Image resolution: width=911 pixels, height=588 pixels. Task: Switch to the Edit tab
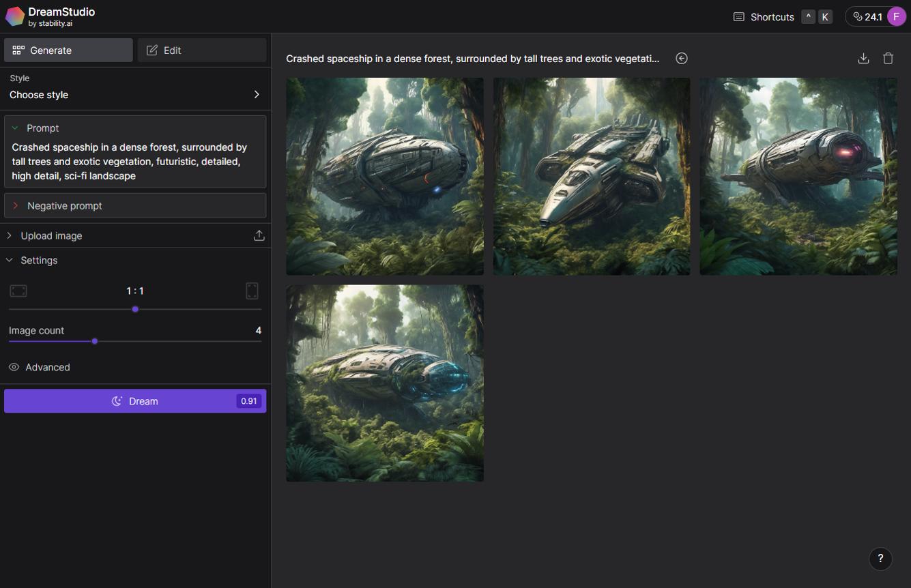201,50
